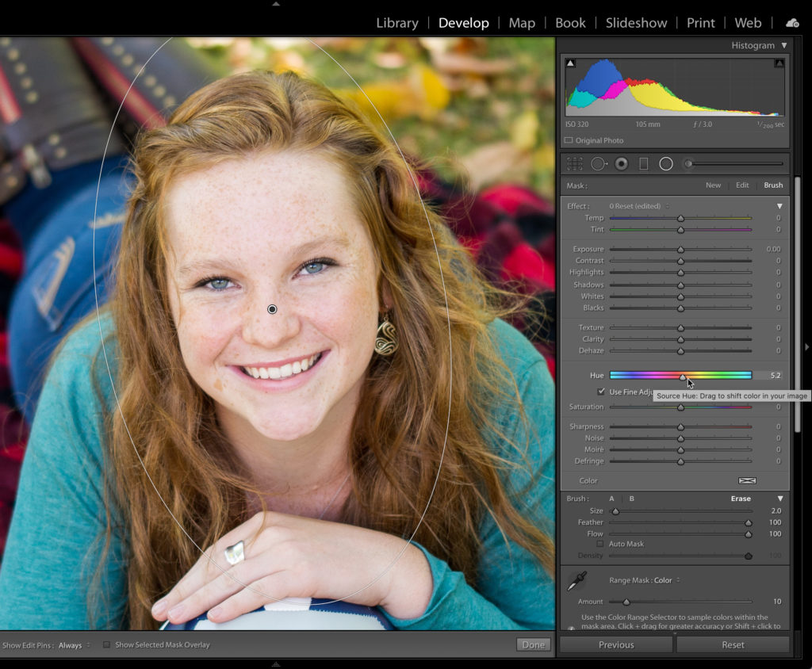This screenshot has width=812, height=669.
Task: Click the Exposure value 0.00
Action: (773, 249)
